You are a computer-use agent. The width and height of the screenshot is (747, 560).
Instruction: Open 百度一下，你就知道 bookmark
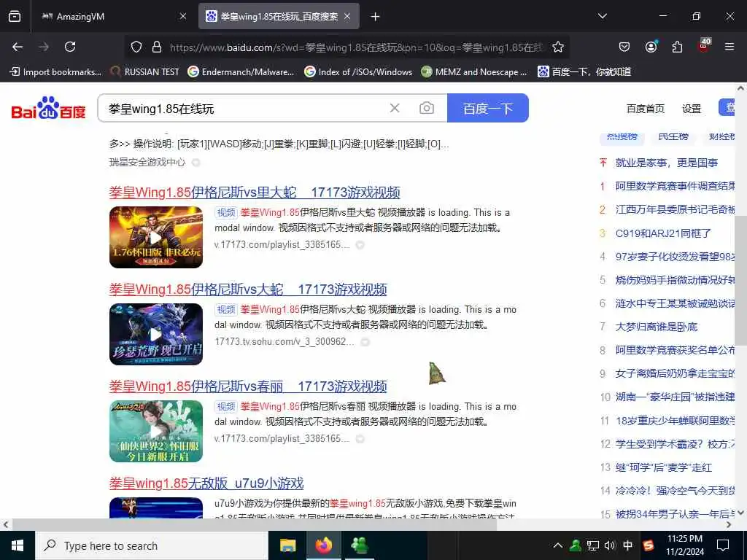(584, 72)
